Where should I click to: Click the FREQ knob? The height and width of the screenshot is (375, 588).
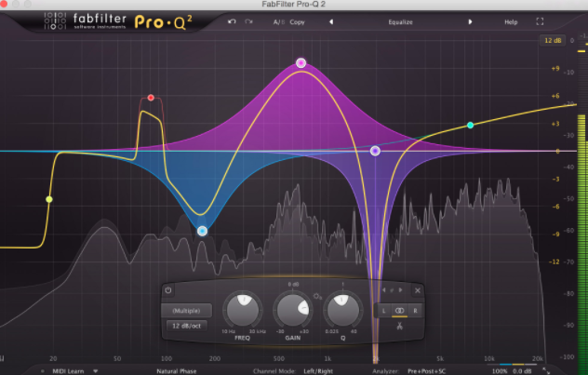pos(243,310)
